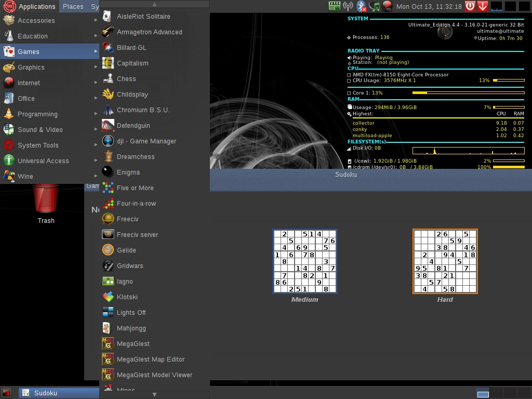Expand Graphics submenu

49,67
